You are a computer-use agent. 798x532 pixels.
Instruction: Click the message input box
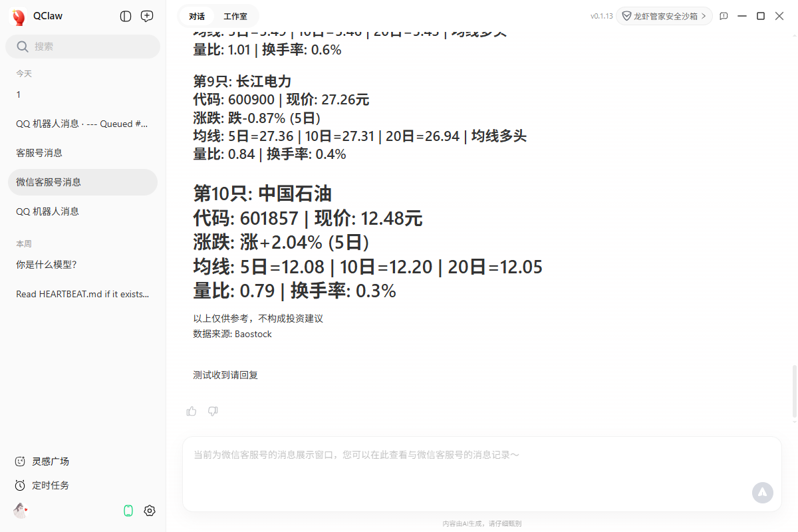(482, 474)
